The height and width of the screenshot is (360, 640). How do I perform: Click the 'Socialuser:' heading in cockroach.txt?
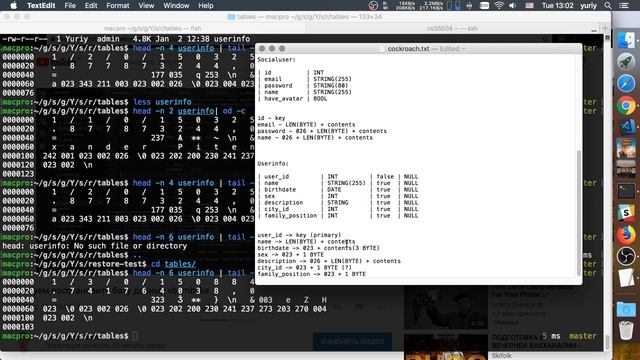pos(276,60)
